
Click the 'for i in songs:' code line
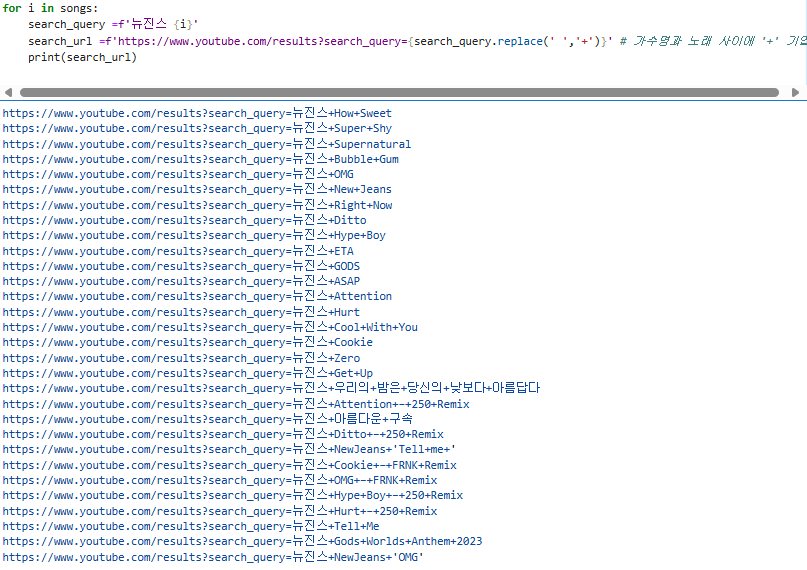coord(50,8)
